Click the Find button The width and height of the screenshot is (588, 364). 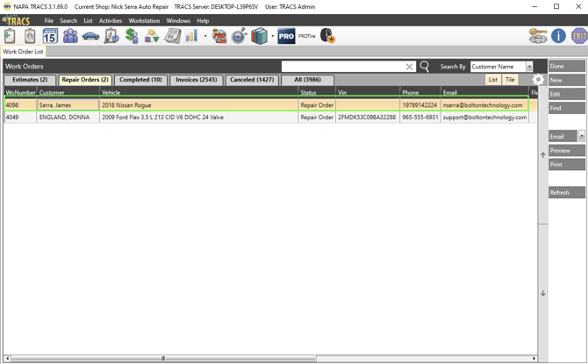[566, 108]
